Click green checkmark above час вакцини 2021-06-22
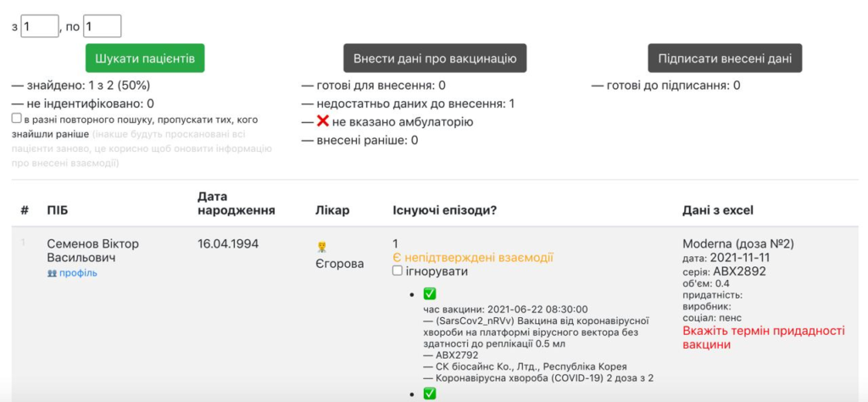 click(430, 294)
